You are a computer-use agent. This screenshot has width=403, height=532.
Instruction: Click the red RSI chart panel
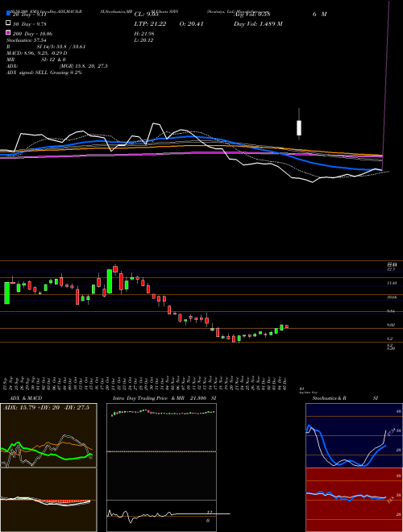pos(354,500)
